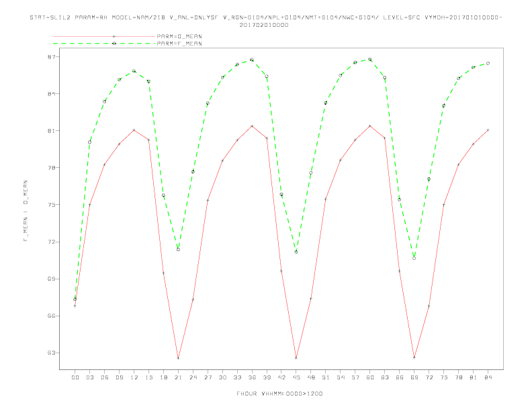Select the red O_MEAN minimum point at hour 21

pyautogui.click(x=178, y=358)
